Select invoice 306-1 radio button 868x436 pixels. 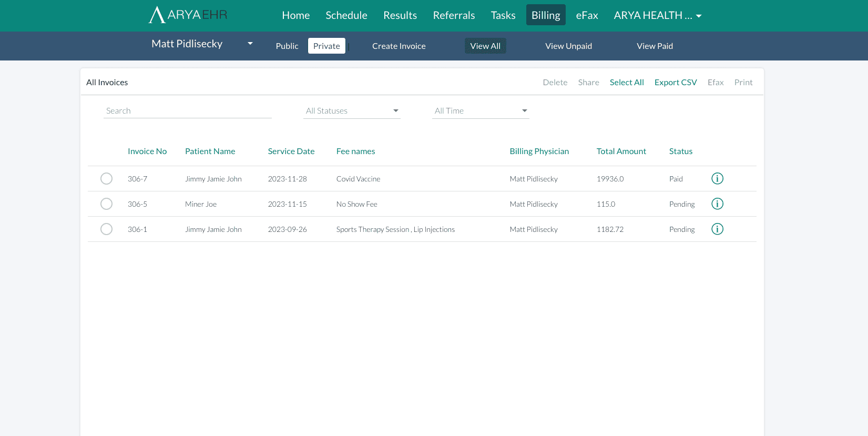point(106,229)
